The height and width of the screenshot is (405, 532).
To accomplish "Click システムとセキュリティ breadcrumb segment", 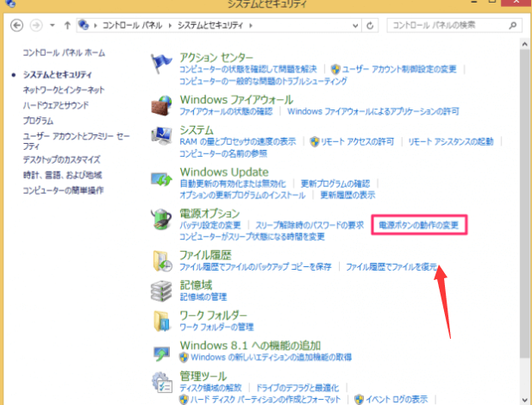I will (x=210, y=26).
